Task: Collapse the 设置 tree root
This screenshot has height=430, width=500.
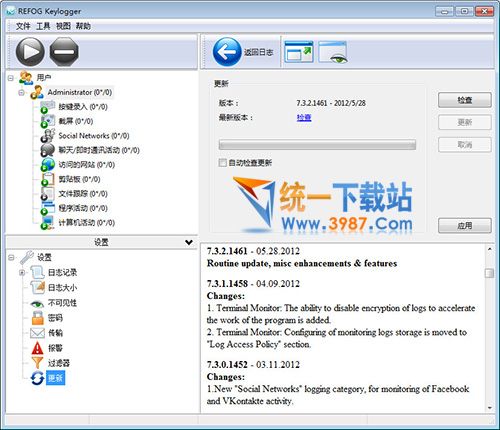Action: coord(11,257)
